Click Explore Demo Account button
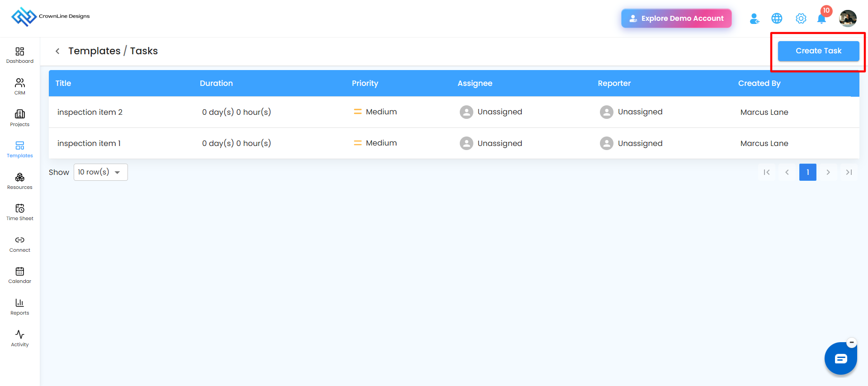This screenshot has width=868, height=386. coord(676,19)
